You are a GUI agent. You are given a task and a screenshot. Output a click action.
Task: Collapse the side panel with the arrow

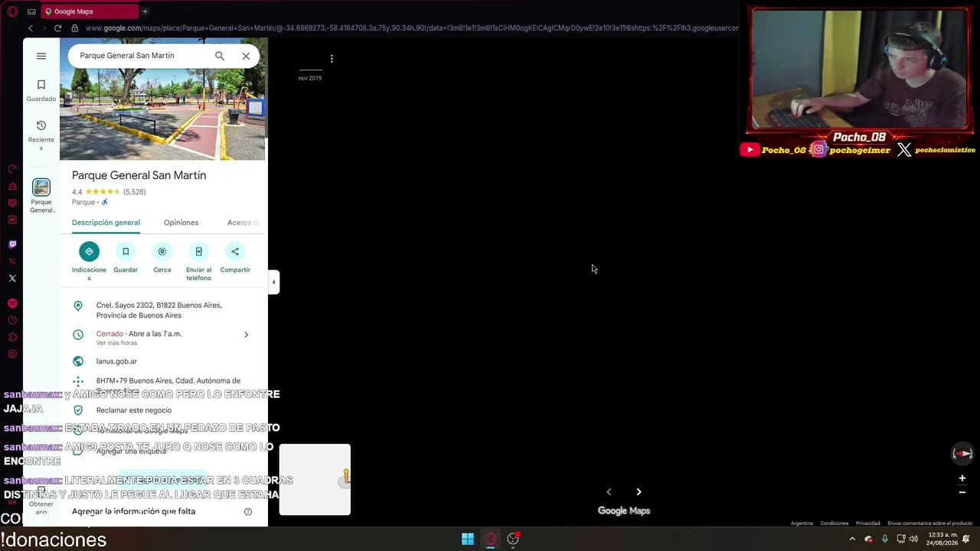point(273,282)
